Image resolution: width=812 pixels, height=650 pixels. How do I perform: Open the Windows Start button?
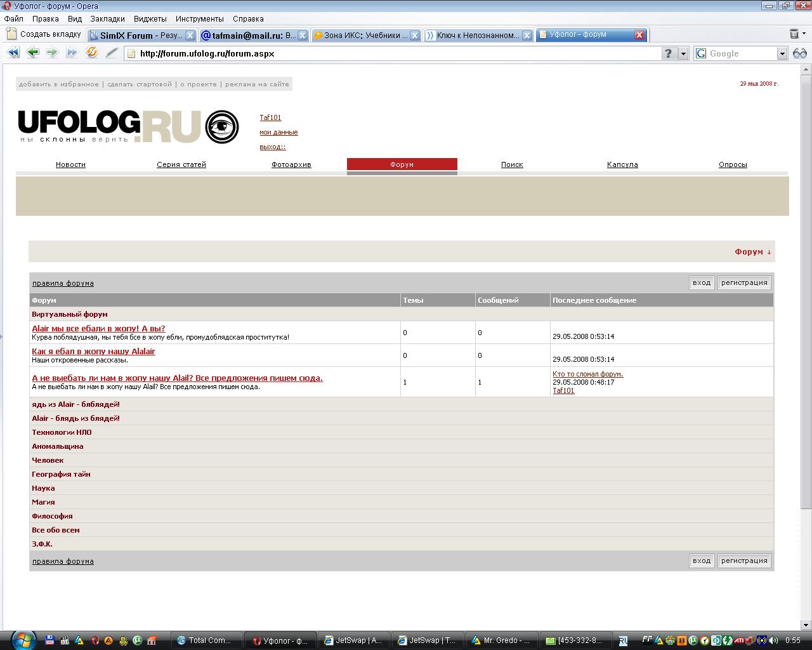[22, 639]
